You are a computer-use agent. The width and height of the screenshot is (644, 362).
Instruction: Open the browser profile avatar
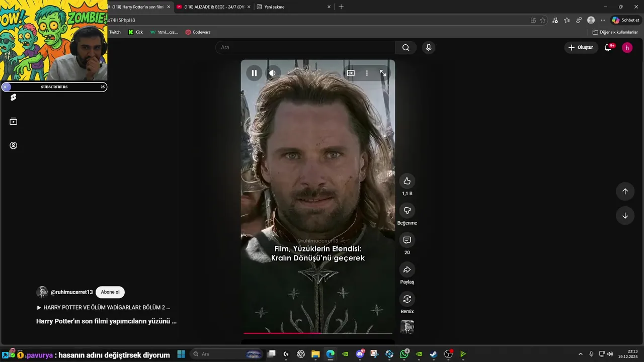coord(591,20)
